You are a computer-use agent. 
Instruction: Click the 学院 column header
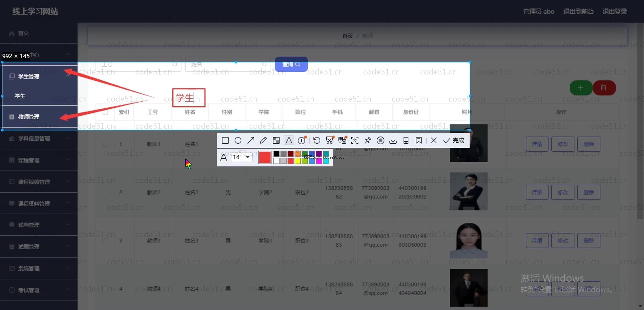click(x=264, y=112)
